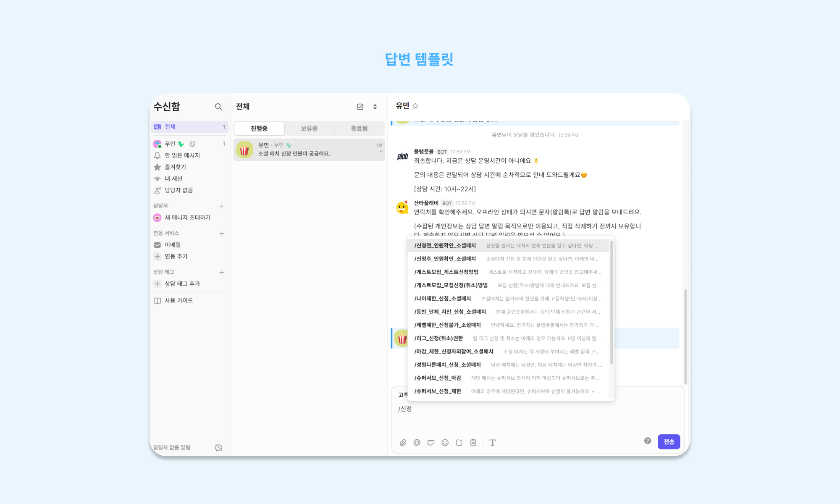Switch to 진행중 tab
This screenshot has width=840, height=504.
pyautogui.click(x=259, y=129)
